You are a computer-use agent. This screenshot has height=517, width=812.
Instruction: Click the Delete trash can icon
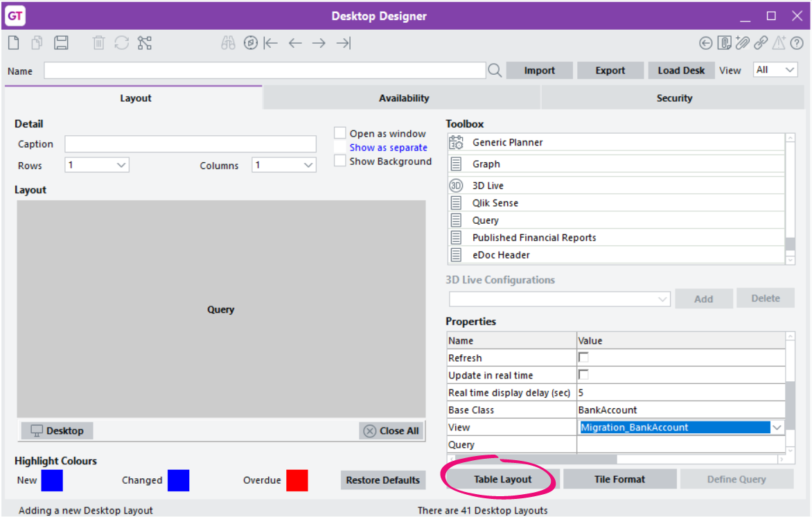click(98, 42)
